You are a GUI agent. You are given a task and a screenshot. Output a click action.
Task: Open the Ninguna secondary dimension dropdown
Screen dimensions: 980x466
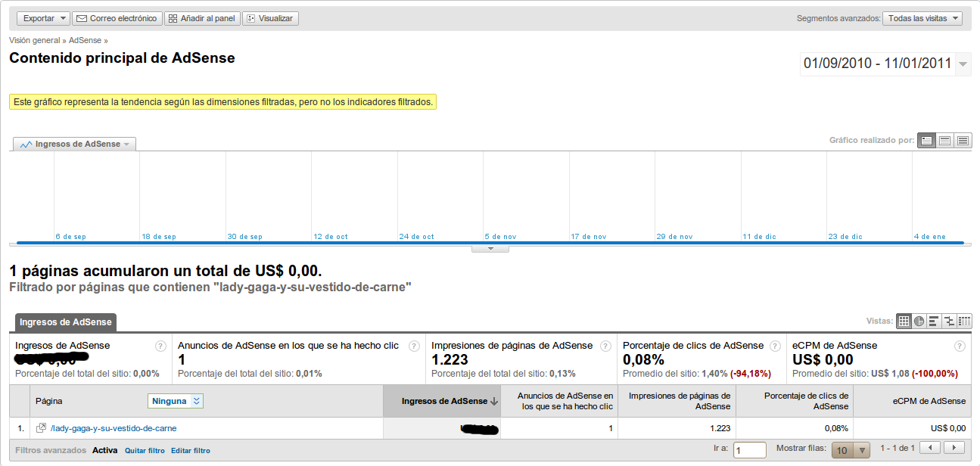coord(176,402)
